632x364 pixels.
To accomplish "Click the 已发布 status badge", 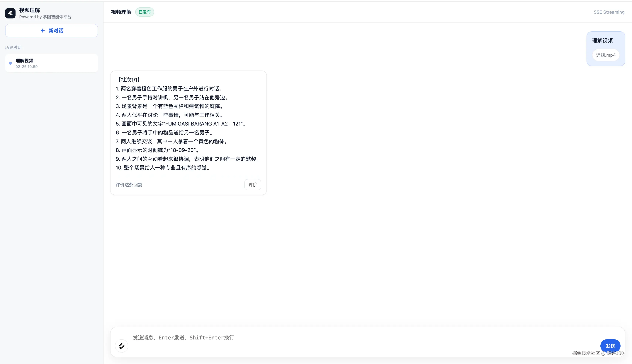I will 145,12.
